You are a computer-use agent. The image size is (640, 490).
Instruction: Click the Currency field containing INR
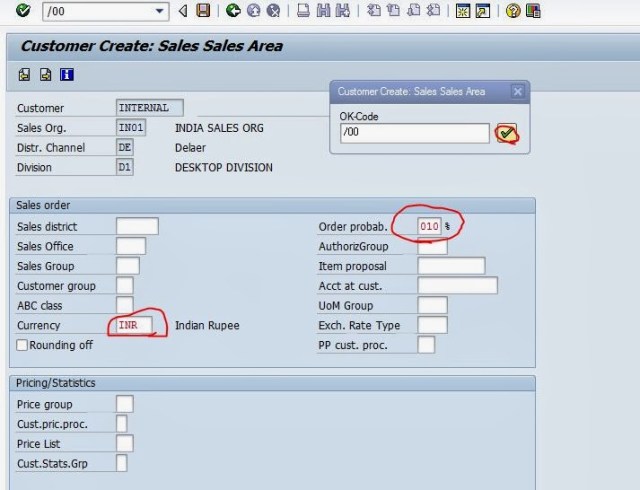point(134,325)
